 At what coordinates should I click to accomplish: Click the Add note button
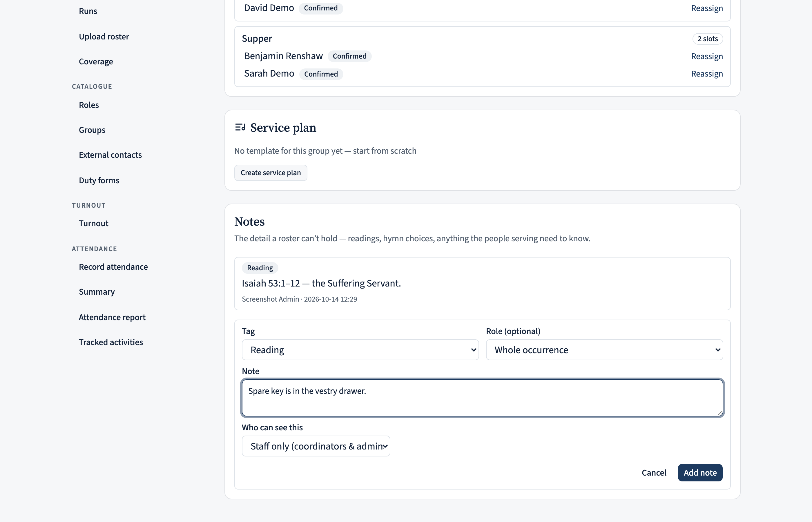pos(700,472)
